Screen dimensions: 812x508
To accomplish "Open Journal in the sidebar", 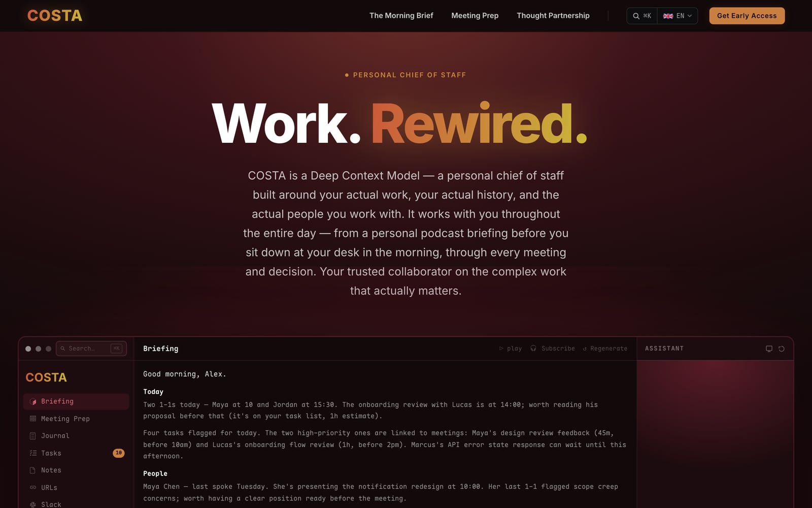I will tap(76, 436).
